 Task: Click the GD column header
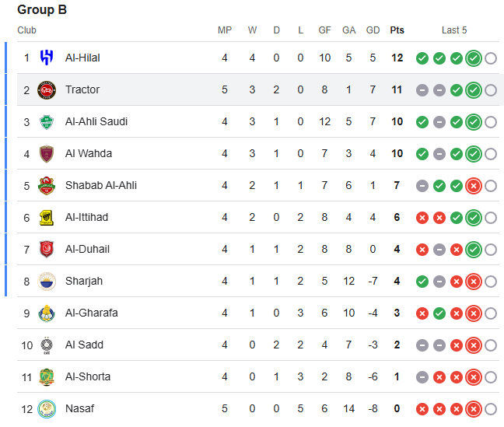tap(373, 30)
